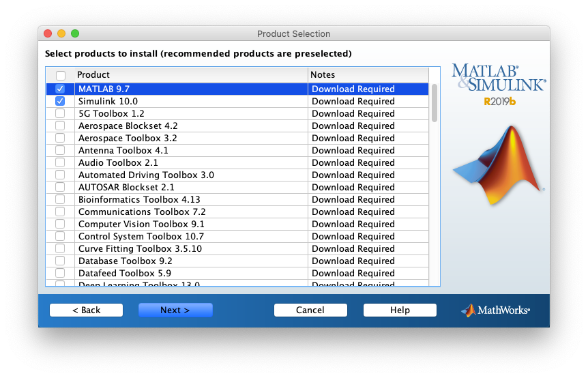This screenshot has width=588, height=378.
Task: Select the Bioinformatics Toolbox 4.13 row text
Action: coord(139,199)
